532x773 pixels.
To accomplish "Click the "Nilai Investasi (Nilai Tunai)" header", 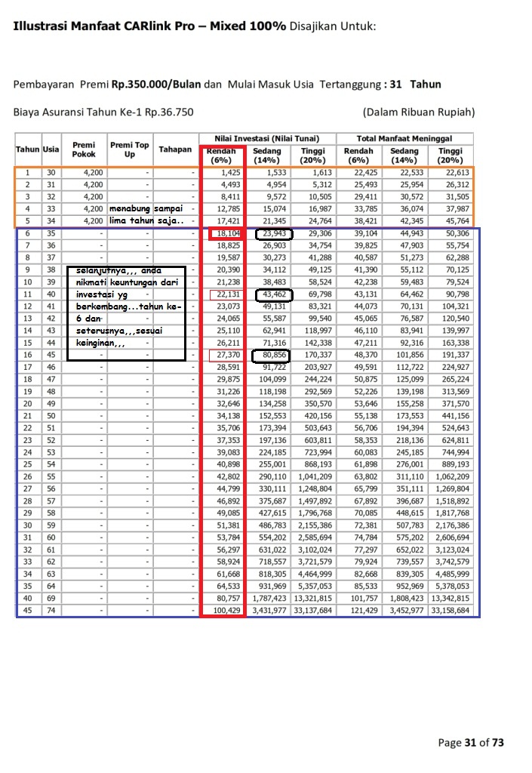I will [x=267, y=139].
